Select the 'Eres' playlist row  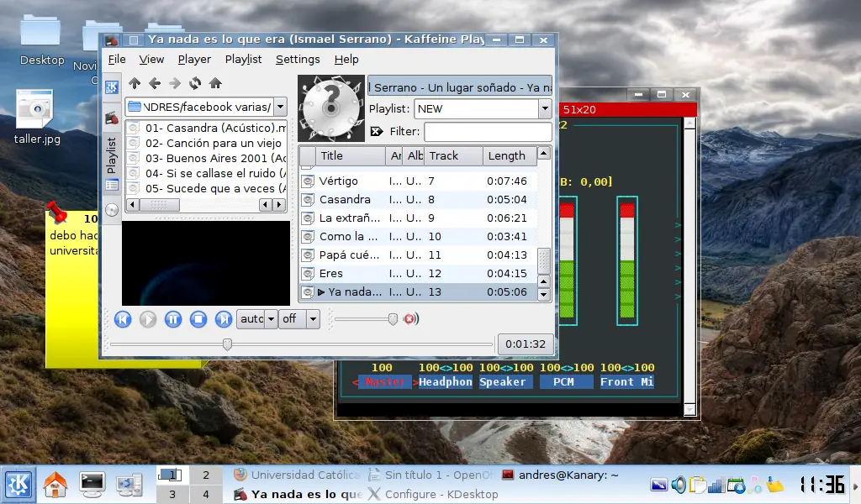click(x=418, y=273)
